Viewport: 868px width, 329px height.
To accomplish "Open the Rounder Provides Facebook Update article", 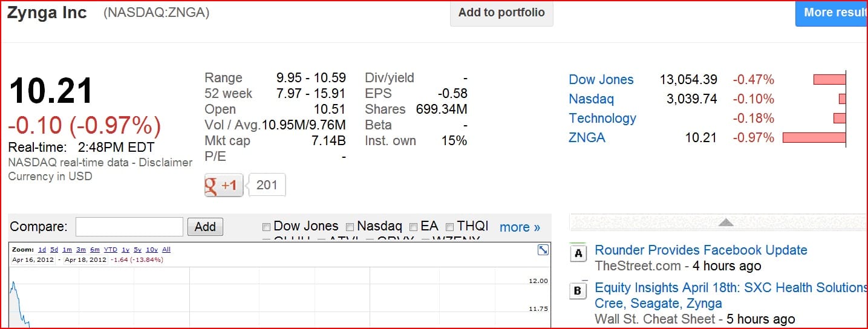I will (x=700, y=250).
